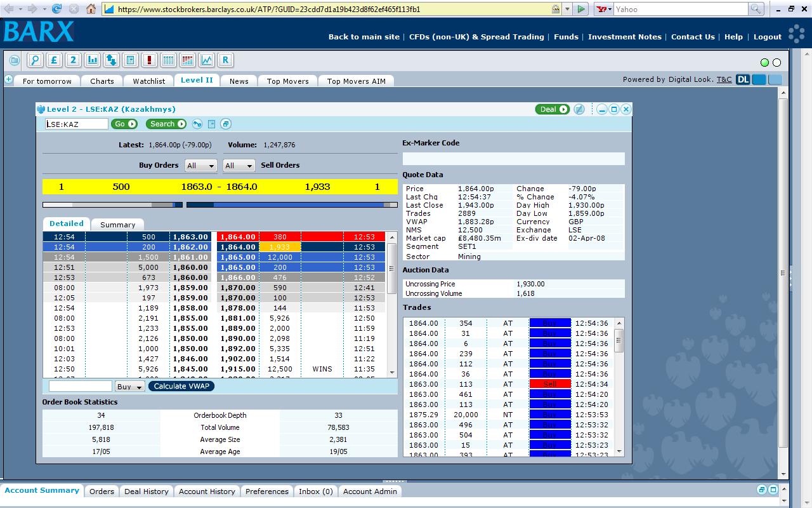Select the dark blue DL theme swatch
812x508 pixels.
(x=743, y=79)
